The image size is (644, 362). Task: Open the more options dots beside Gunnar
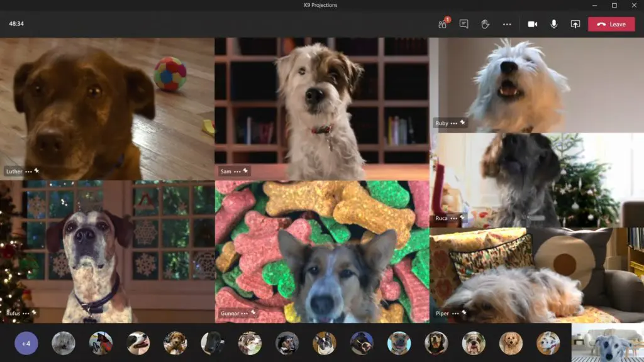pos(245,314)
